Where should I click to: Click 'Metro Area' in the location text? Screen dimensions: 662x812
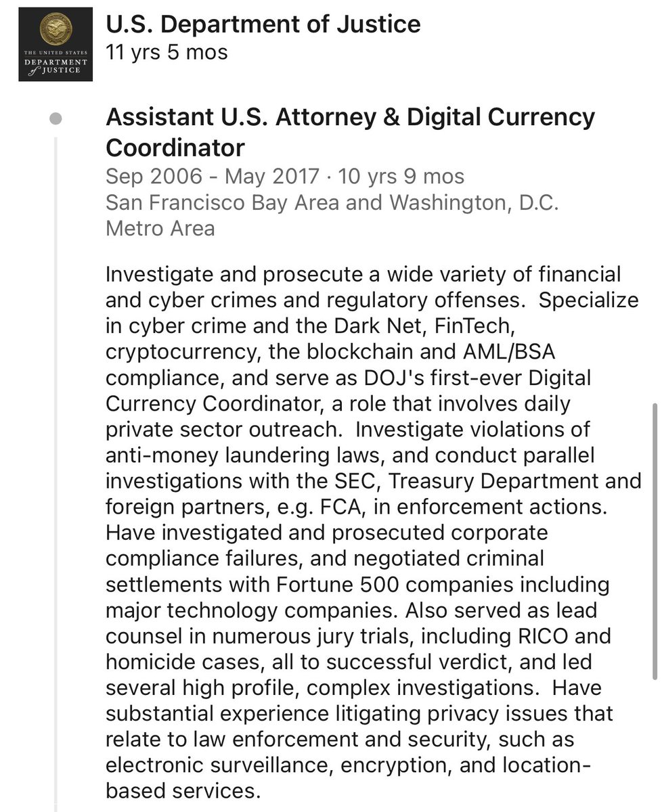point(160,228)
